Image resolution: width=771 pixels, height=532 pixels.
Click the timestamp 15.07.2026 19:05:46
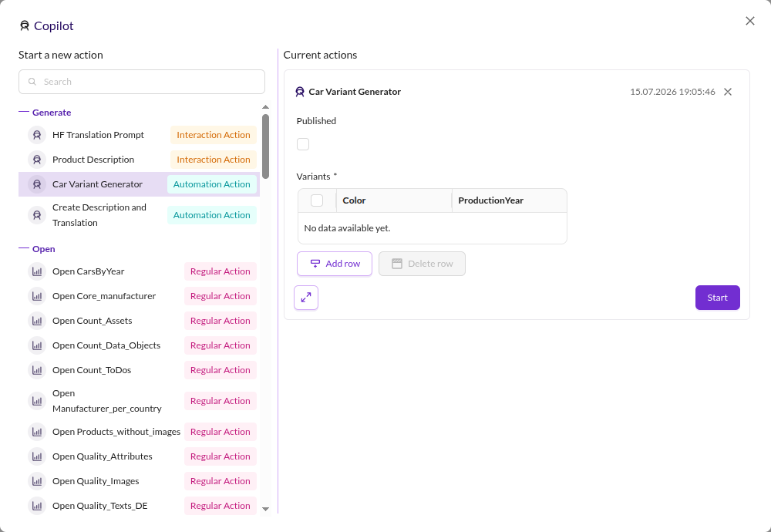[672, 92]
